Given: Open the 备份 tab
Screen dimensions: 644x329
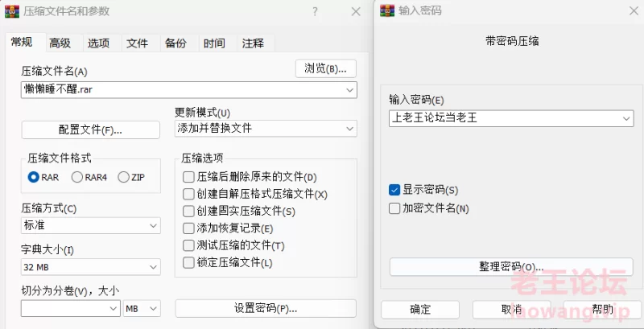Looking at the screenshot, I should (175, 43).
